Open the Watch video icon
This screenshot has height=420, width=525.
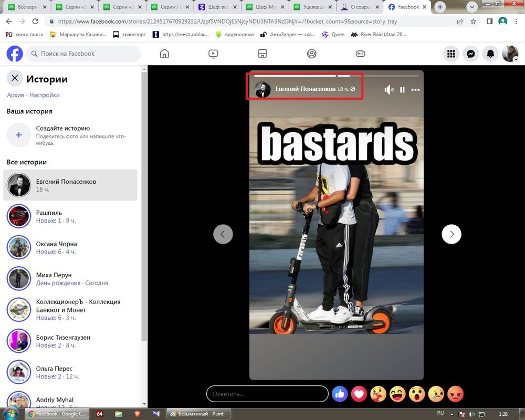click(x=213, y=54)
